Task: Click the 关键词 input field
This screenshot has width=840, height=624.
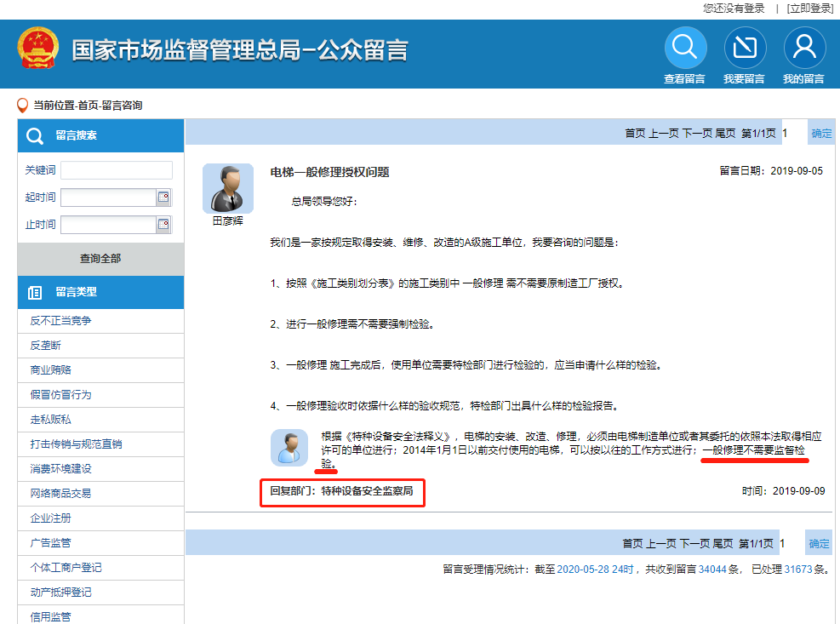Action: coord(116,170)
